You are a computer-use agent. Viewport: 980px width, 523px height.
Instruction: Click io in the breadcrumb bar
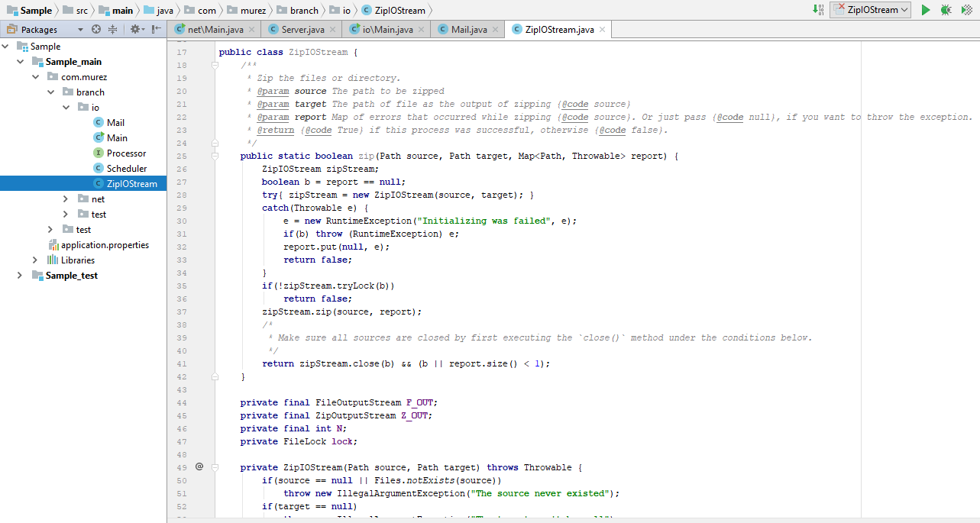point(340,10)
